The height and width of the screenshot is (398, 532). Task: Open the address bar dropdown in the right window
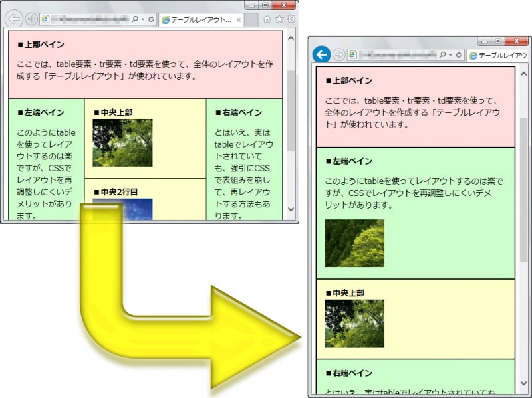(x=451, y=54)
